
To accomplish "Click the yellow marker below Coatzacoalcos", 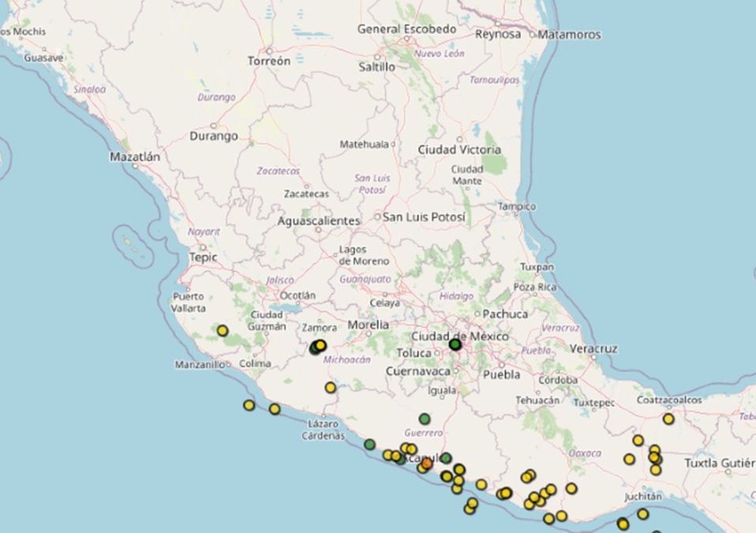I will click(x=668, y=419).
